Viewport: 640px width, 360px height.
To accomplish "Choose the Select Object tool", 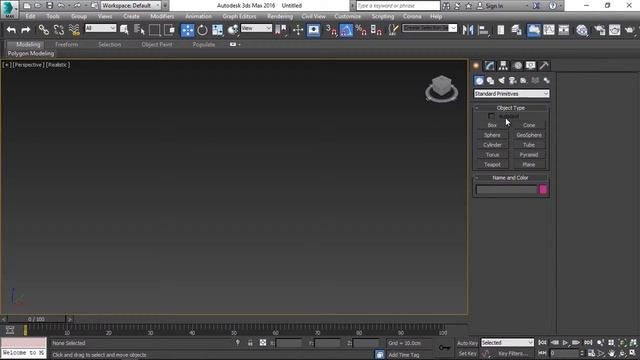I will [124, 30].
